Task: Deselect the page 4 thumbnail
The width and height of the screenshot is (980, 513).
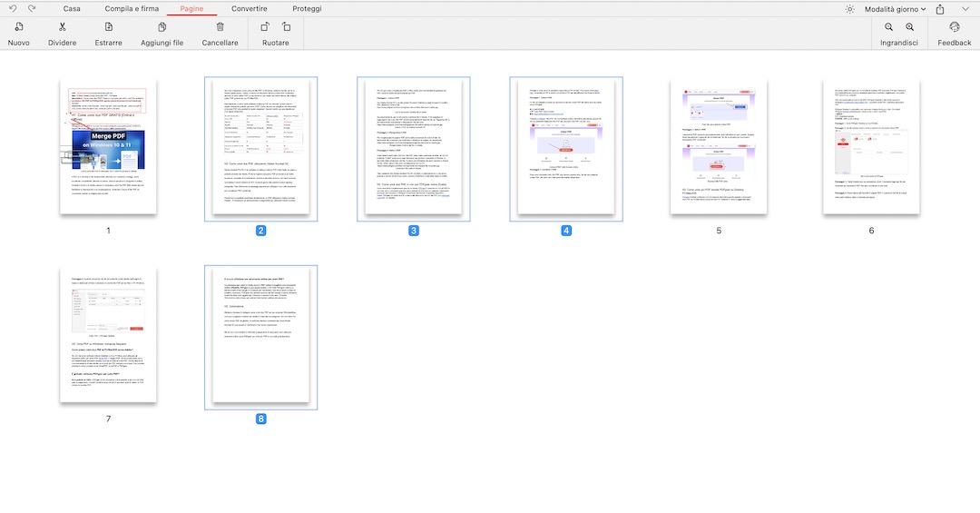Action: tap(565, 147)
